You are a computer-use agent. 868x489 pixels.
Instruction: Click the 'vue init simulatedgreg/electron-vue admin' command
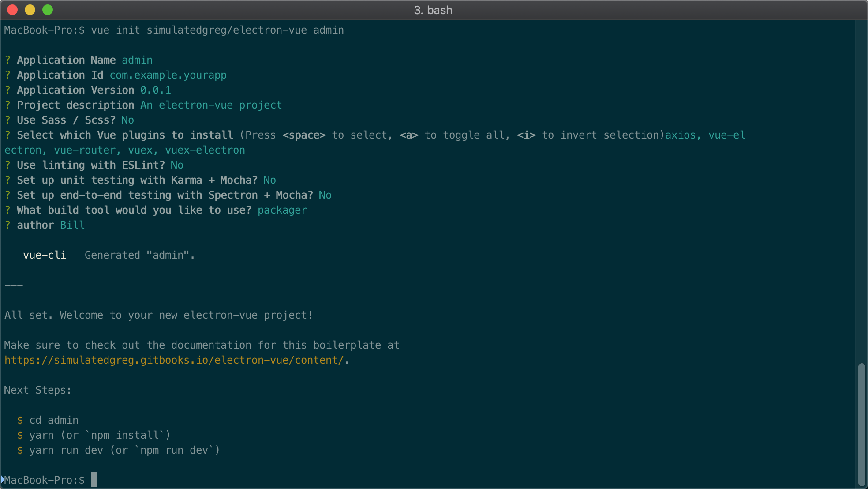coord(217,30)
